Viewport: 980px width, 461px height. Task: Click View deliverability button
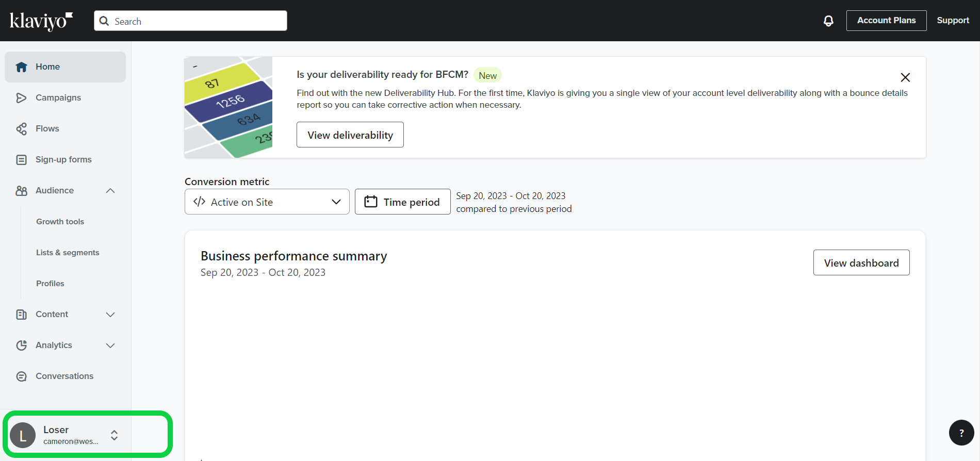(x=350, y=135)
